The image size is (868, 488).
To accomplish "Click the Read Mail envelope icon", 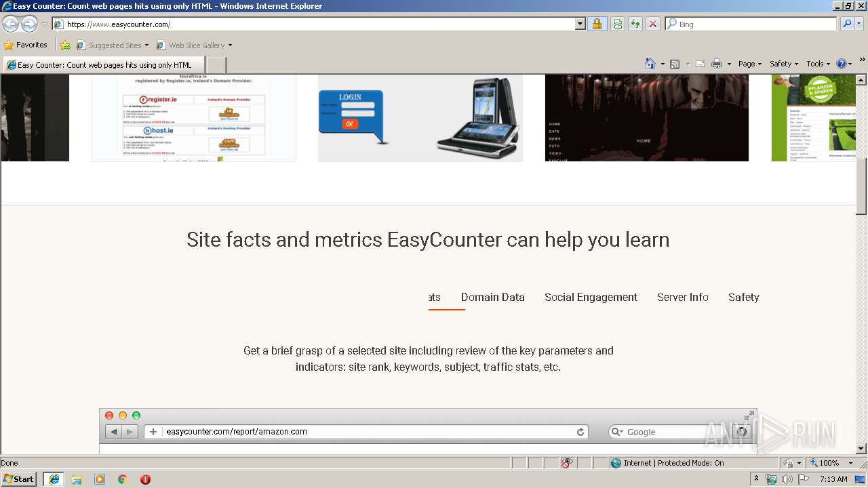I will click(701, 64).
